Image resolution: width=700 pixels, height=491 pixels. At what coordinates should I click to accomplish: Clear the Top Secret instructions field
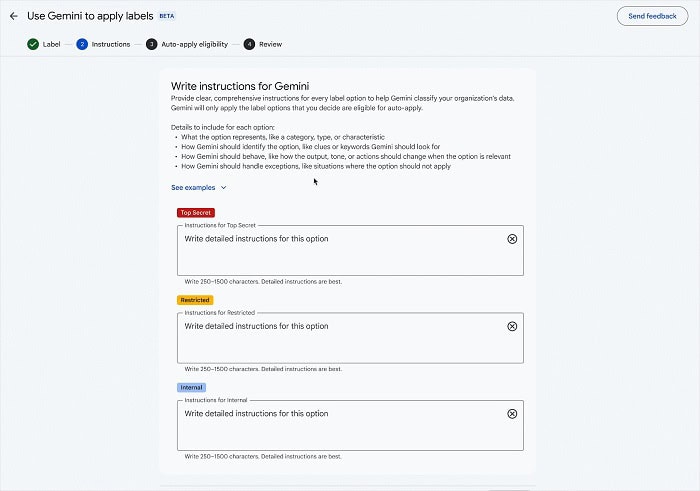click(x=512, y=239)
